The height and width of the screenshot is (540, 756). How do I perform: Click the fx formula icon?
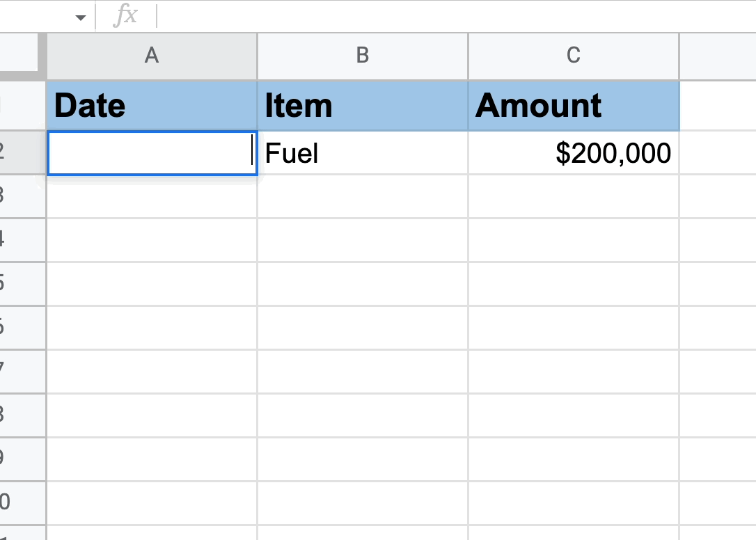click(125, 15)
